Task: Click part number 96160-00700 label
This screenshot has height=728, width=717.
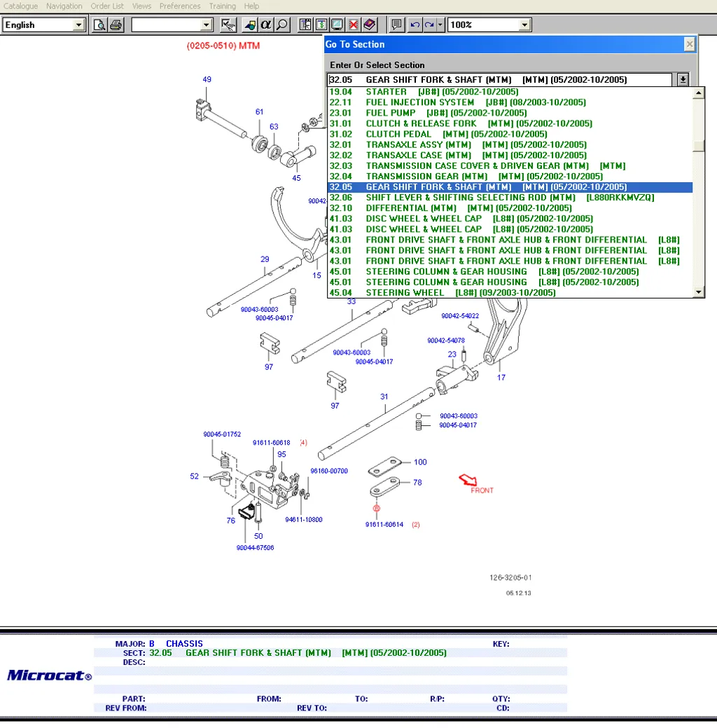Action: click(x=329, y=472)
